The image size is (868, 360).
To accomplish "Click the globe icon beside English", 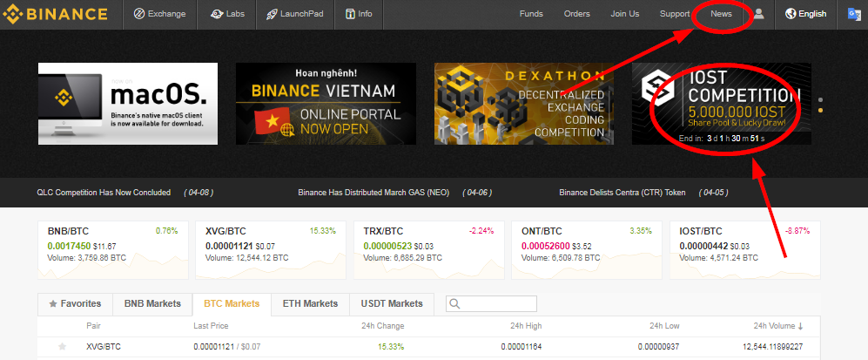I will 791,14.
